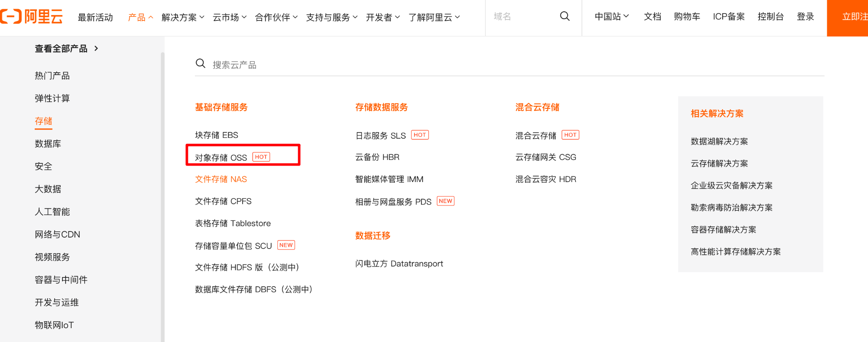The image size is (868, 342).
Task: Select 热门产品 category in sidebar
Action: click(52, 75)
